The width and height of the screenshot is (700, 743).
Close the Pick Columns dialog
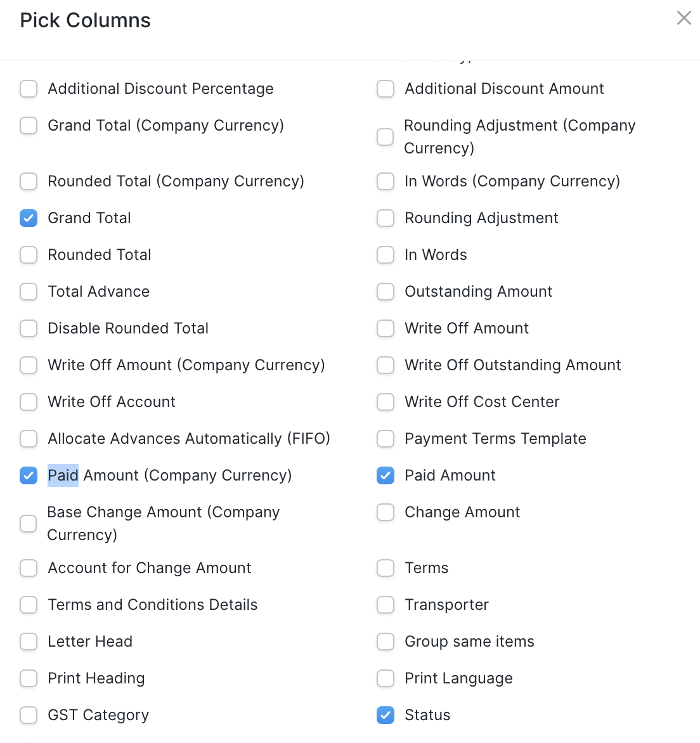tap(684, 18)
